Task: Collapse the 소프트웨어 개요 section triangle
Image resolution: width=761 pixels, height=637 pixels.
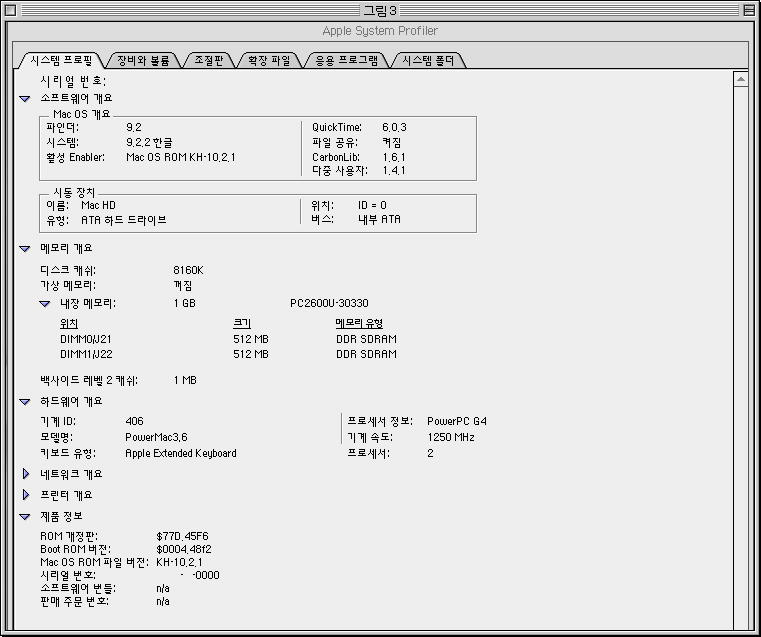Action: point(25,98)
